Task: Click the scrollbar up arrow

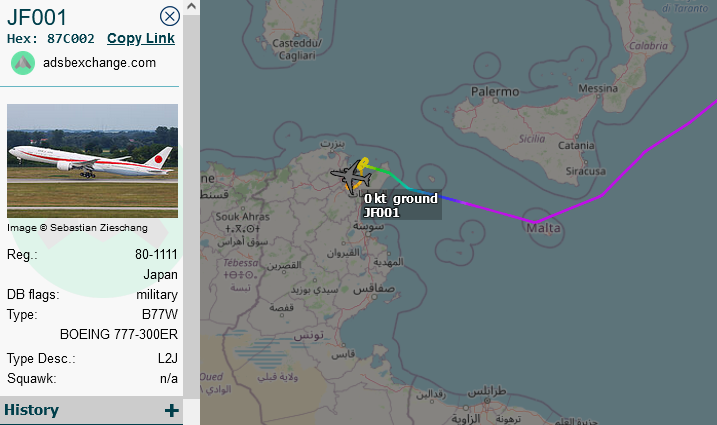Action: 192,6
